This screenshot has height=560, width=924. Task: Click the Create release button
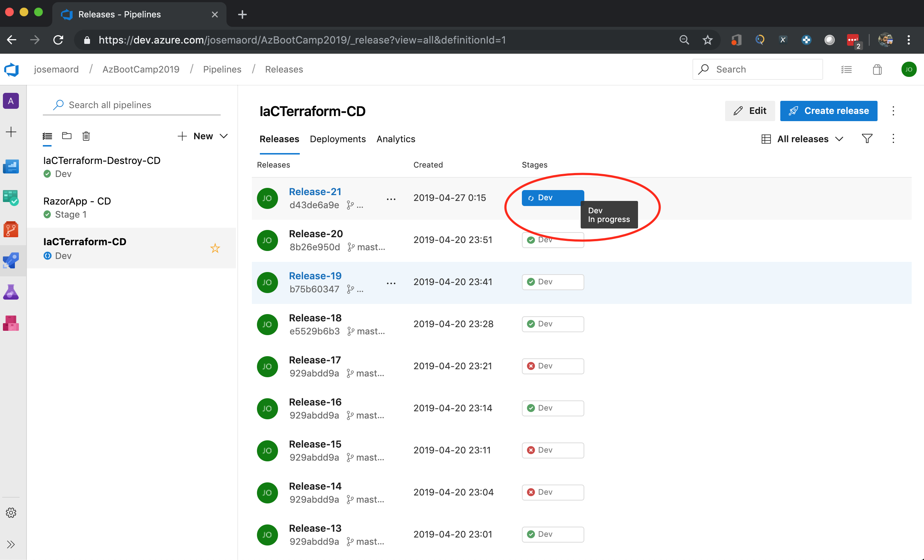click(x=829, y=111)
